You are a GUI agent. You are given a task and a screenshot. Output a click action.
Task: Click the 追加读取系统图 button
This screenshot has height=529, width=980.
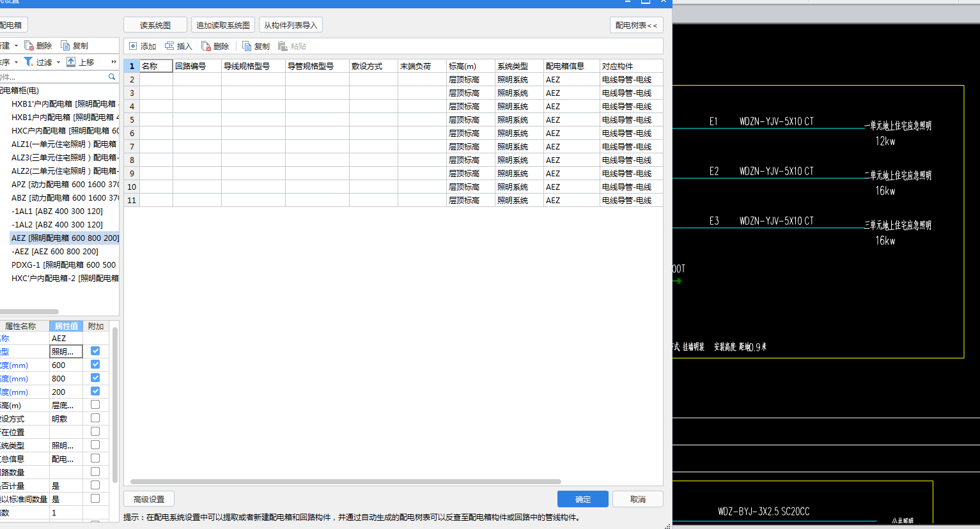[x=223, y=25]
